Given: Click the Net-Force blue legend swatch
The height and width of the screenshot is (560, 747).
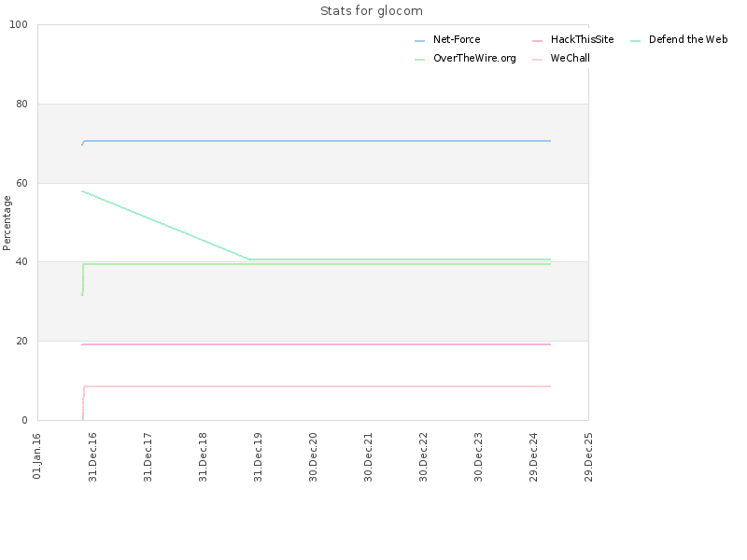Looking at the screenshot, I should tap(419, 41).
